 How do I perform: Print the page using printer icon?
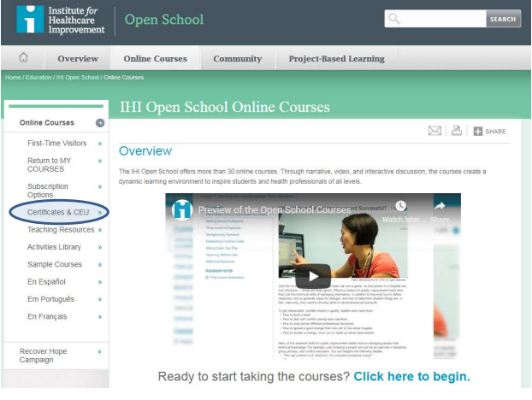[457, 131]
